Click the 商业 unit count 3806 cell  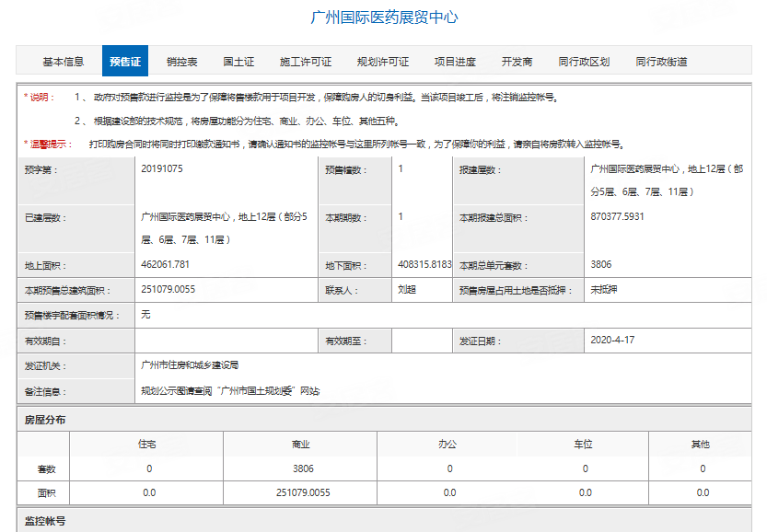302,468
